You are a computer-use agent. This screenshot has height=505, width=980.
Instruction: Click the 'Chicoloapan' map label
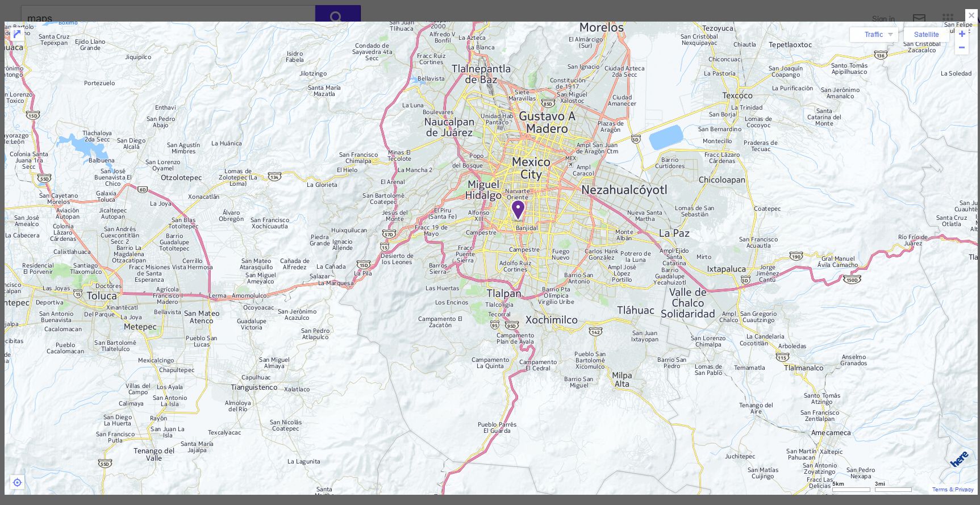click(x=722, y=180)
